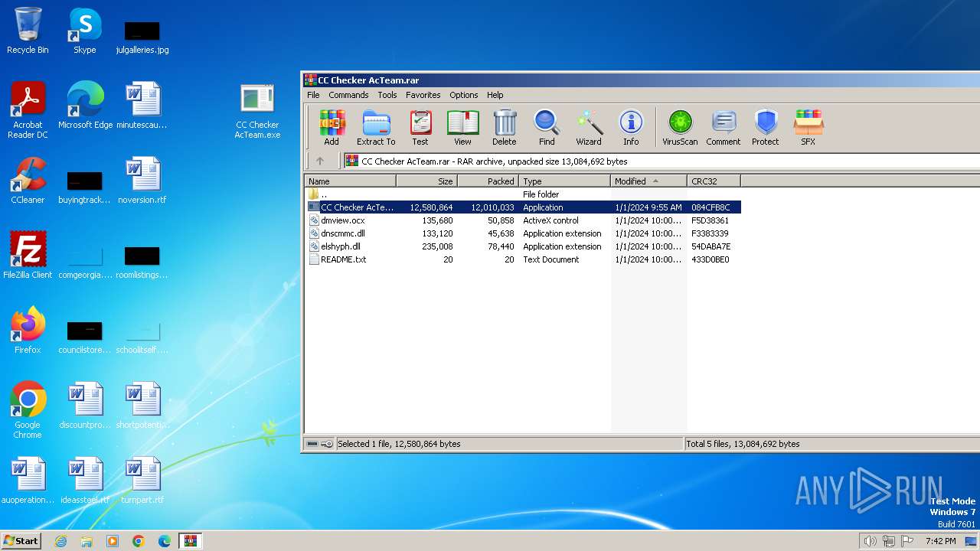Select the dnscmmc.dll file
The width and height of the screenshot is (980, 551).
(523, 233)
